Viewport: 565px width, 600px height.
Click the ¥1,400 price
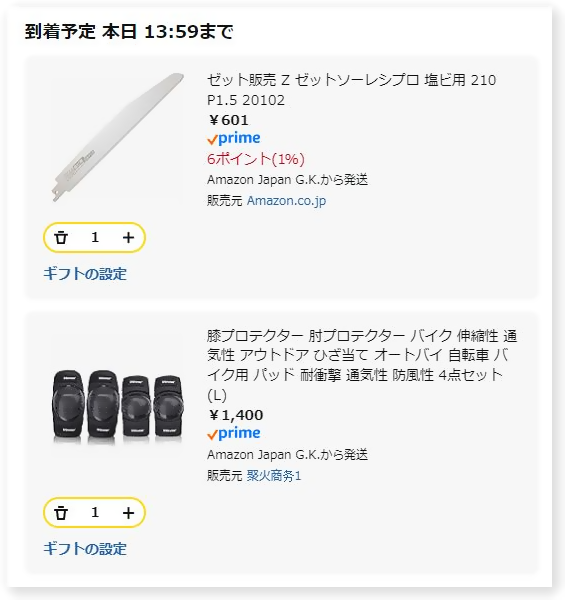pyautogui.click(x=236, y=415)
